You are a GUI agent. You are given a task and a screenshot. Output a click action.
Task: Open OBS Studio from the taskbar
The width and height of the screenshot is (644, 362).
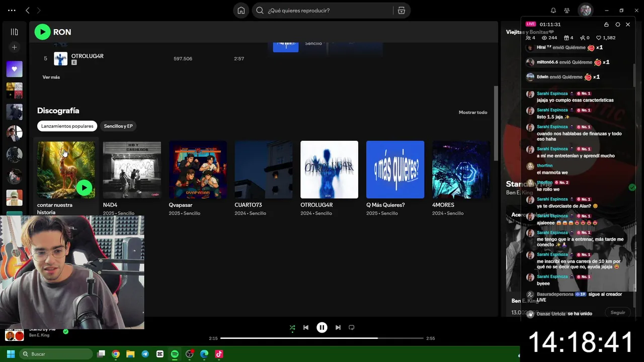pyautogui.click(x=190, y=354)
